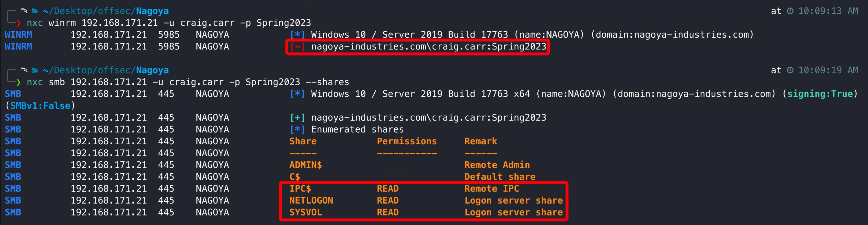Viewport: 868px width, 225px height.
Task: Click the clock icon beside 10:09:19 AM
Action: coord(790,70)
